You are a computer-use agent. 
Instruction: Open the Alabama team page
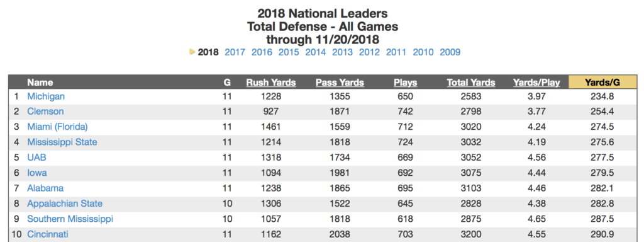[45, 188]
